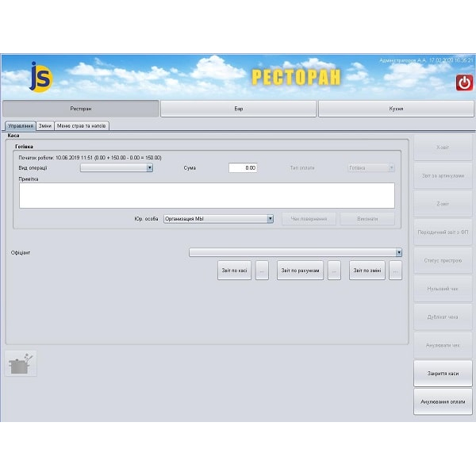
Task: Click the red power exit icon
Action: [464, 83]
